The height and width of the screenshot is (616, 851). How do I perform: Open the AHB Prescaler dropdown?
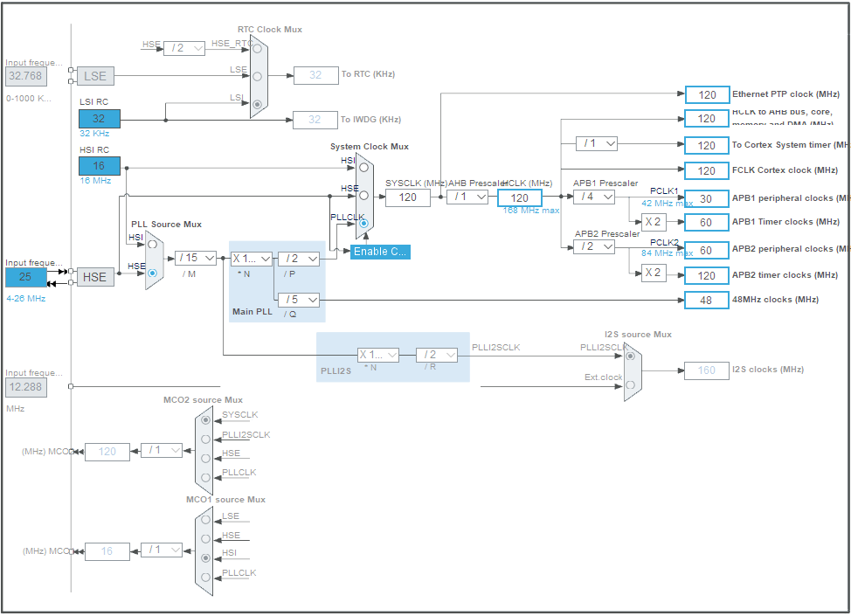[467, 197]
